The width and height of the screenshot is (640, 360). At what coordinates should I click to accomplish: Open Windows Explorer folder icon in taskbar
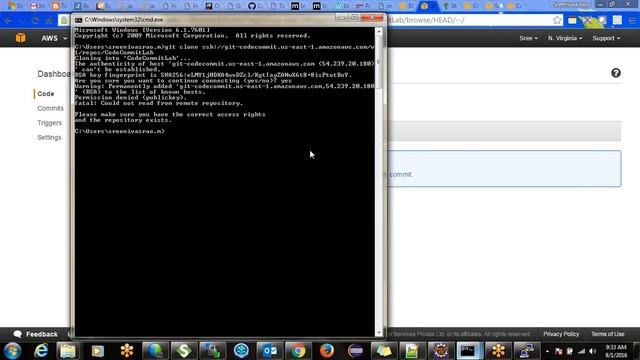68,351
